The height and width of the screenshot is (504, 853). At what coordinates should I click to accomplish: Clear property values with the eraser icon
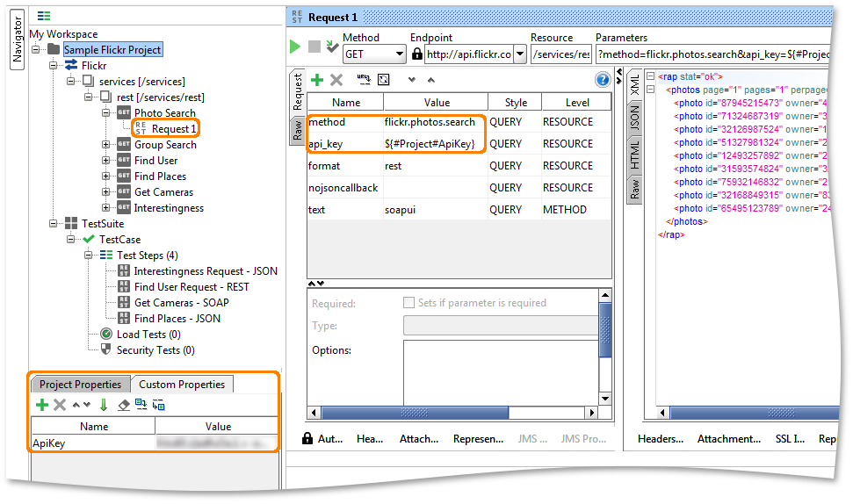coord(124,405)
